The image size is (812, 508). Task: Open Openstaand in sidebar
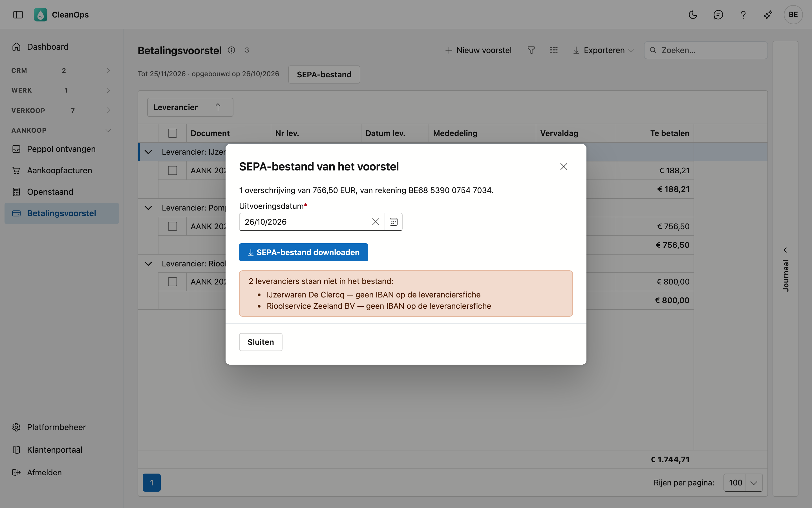pyautogui.click(x=62, y=192)
